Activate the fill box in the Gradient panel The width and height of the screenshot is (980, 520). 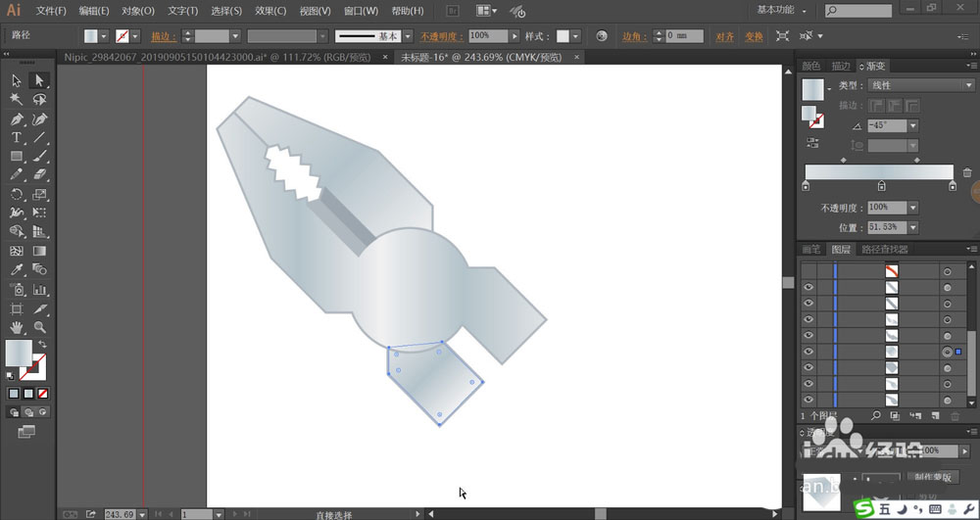808,113
